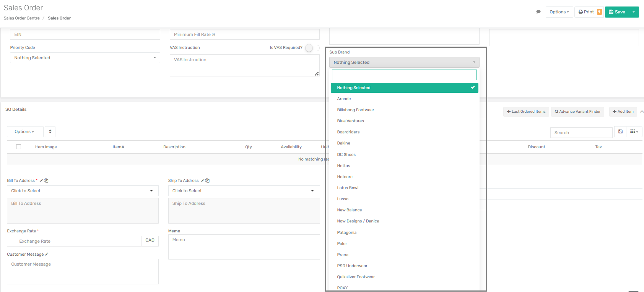This screenshot has width=644, height=292.
Task: Focus the EIN input field
Action: tap(85, 34)
